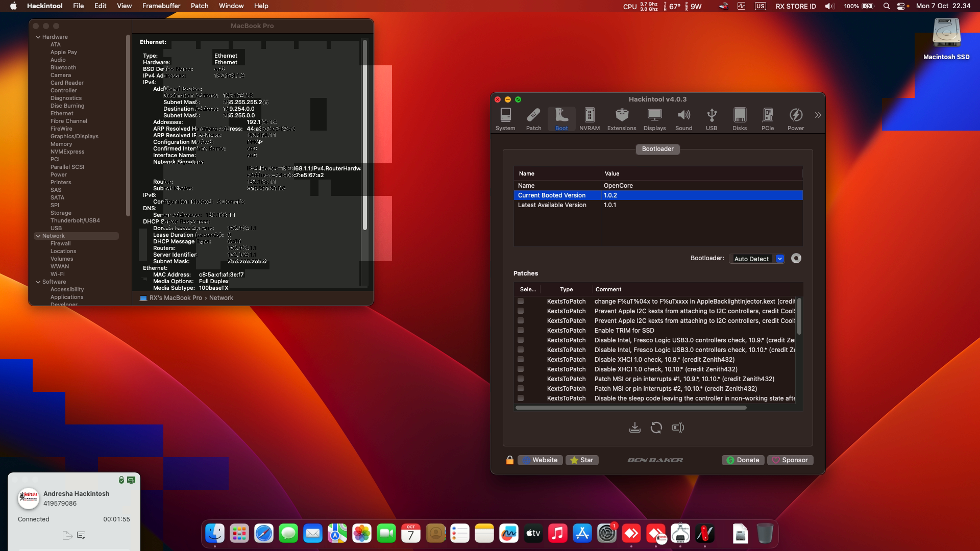This screenshot has width=980, height=551.
Task: Click the Star button
Action: coord(582,460)
